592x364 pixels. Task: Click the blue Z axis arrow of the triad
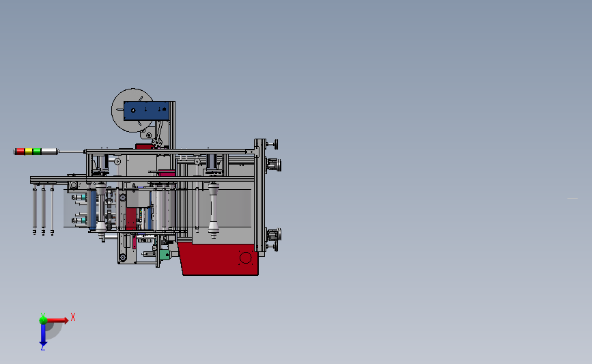point(43,336)
